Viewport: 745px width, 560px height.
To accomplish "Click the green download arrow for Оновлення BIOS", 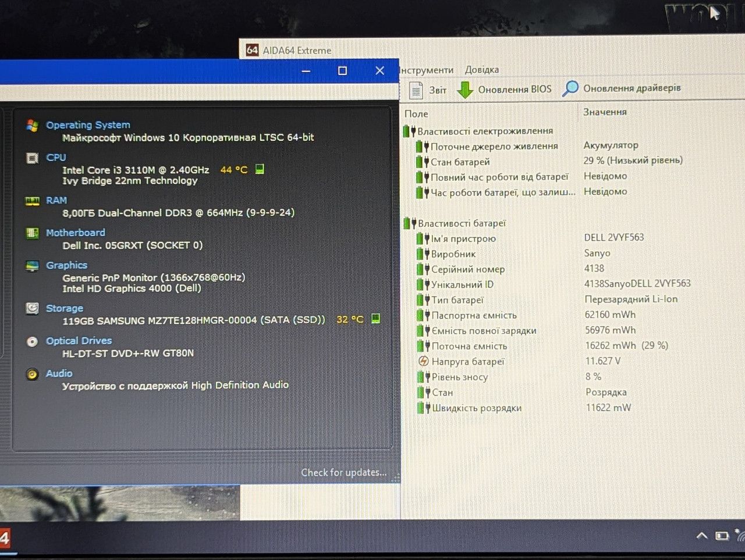I will pos(465,90).
